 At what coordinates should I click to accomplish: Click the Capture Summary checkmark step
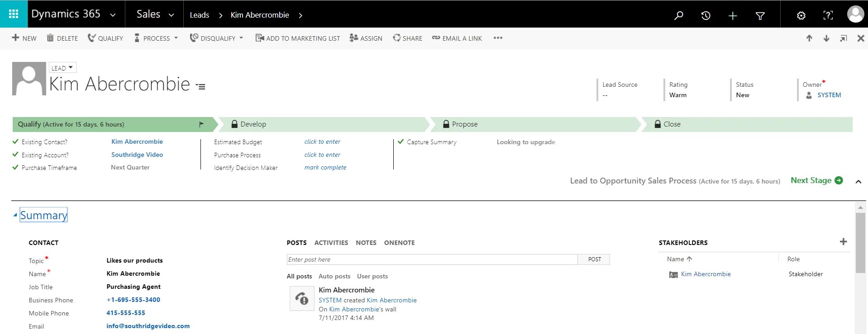point(401,141)
